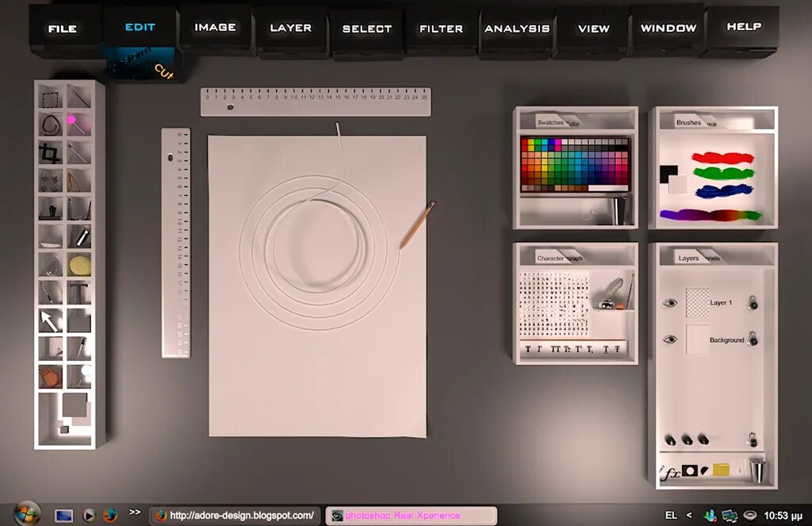The image size is (812, 526).
Task: Toggle the padlock on Layer 1
Action: point(753,302)
